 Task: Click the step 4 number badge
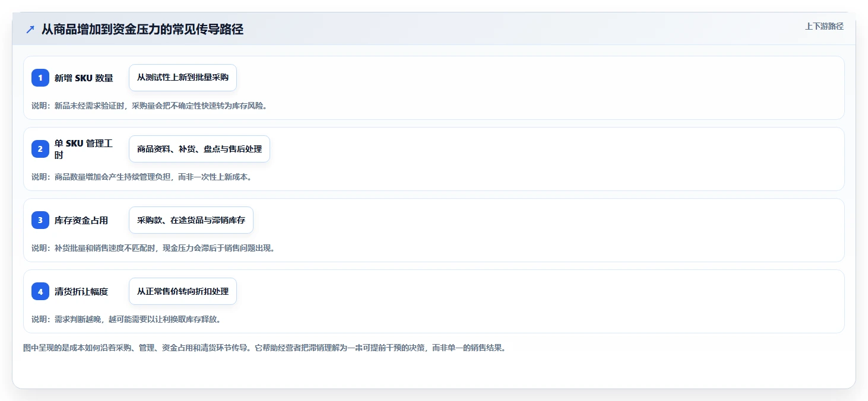(x=40, y=291)
